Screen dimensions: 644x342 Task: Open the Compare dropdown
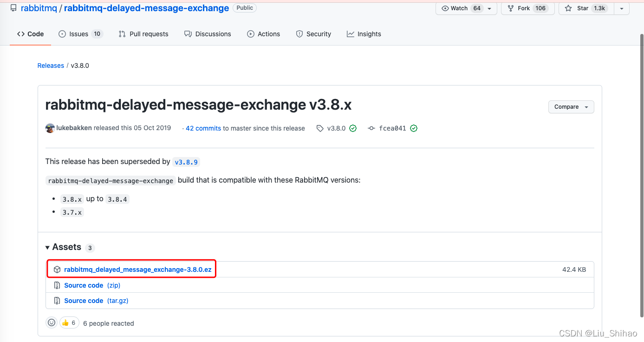[x=571, y=107]
